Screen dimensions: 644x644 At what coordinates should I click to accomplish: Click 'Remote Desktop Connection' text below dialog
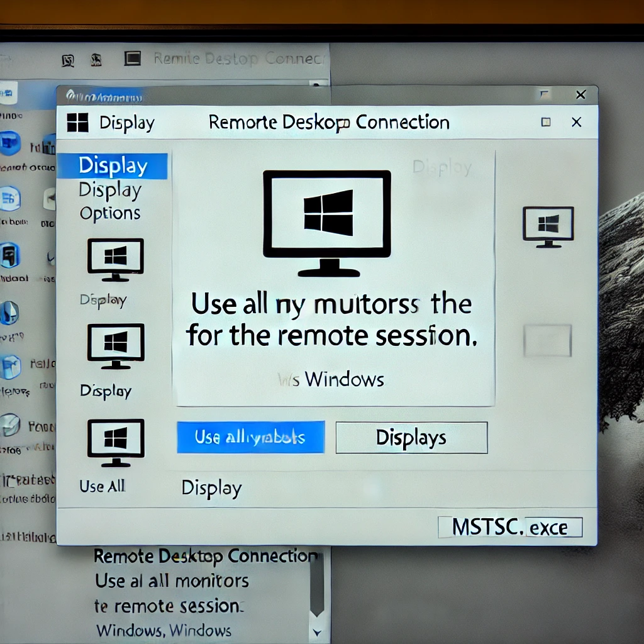206,556
